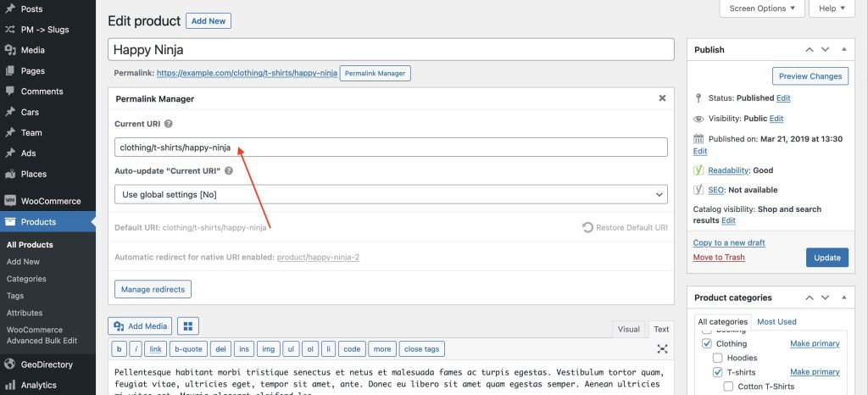Check the Cotton T-Shirts checkbox
This screenshot has height=395, width=868.
pos(728,387)
